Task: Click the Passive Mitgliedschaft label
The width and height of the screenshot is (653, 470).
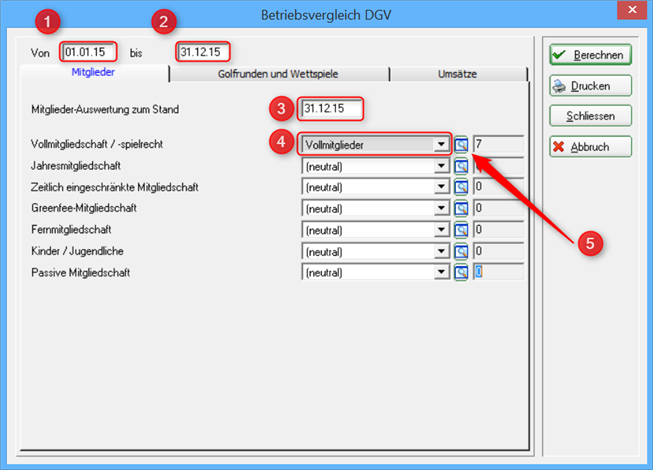Action: click(80, 273)
